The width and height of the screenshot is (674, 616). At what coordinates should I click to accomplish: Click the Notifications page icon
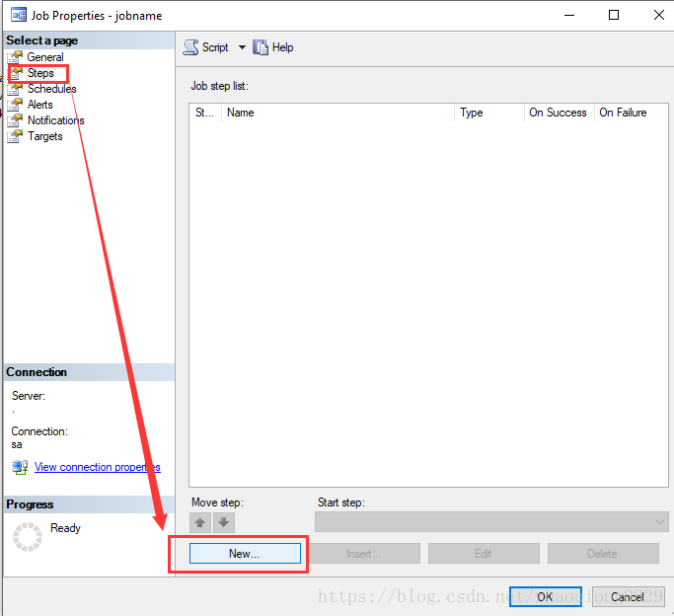click(x=15, y=120)
